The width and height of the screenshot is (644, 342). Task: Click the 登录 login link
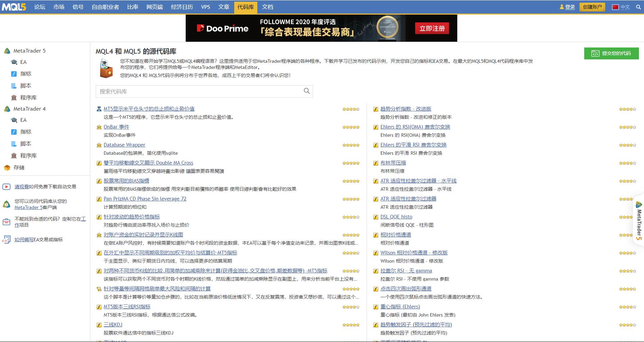click(x=570, y=7)
